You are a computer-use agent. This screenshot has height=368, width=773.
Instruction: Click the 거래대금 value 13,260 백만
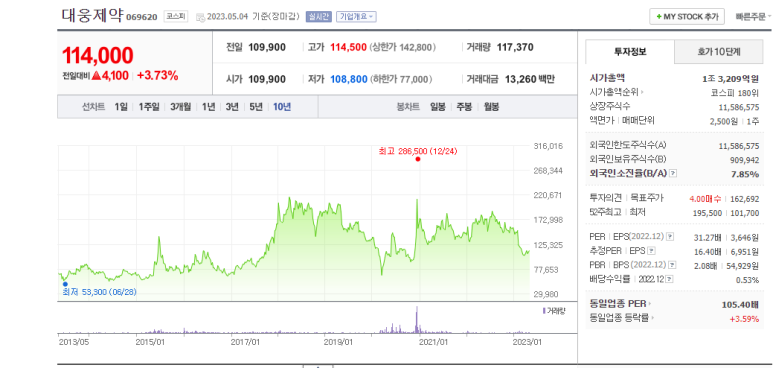(x=530, y=79)
